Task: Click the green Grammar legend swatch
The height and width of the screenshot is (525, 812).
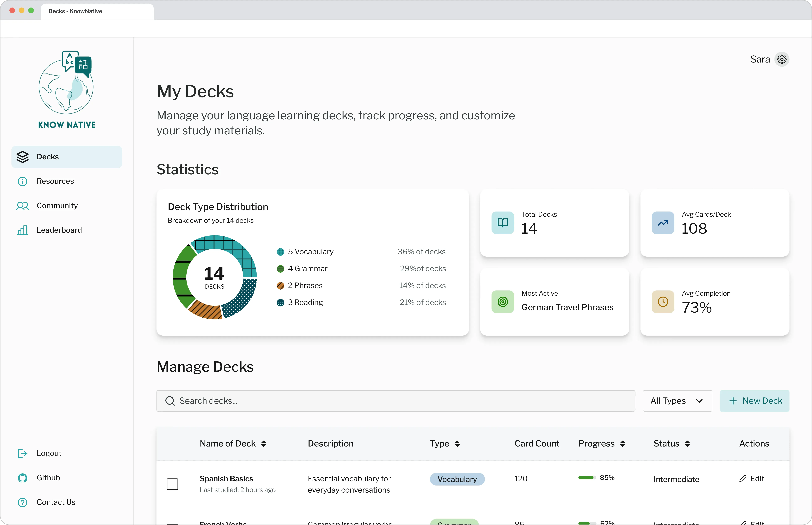Action: [280, 269]
